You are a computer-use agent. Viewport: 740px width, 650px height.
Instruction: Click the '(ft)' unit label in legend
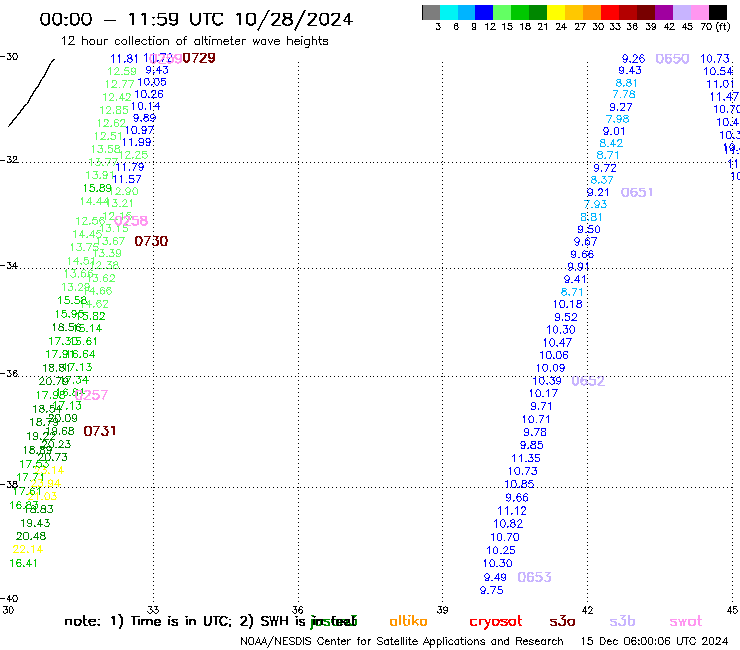[723, 26]
